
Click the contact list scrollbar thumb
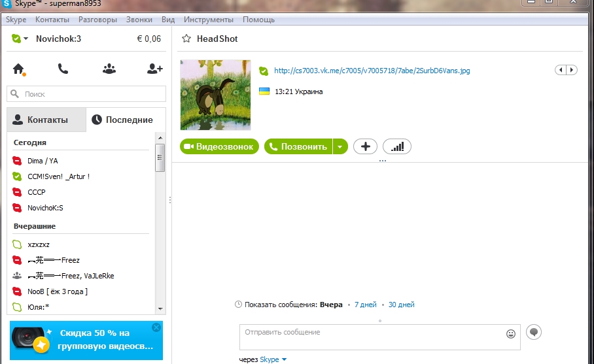tap(160, 157)
